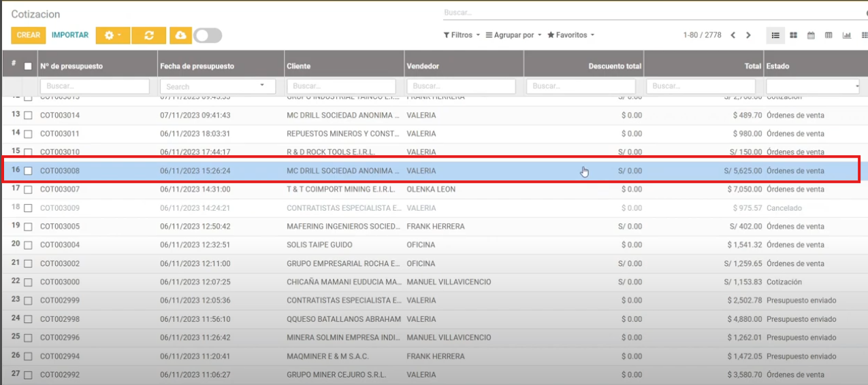Switch to list view
The height and width of the screenshot is (385, 868).
775,35
